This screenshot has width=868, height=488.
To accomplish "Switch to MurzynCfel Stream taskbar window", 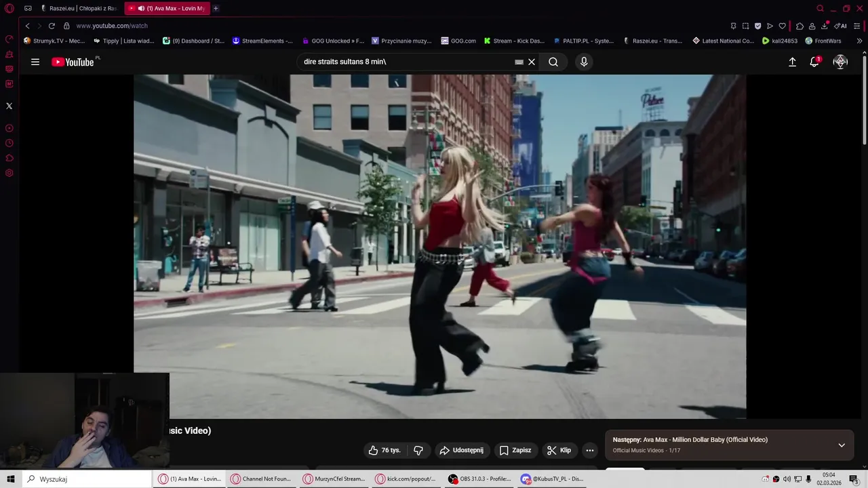I will (334, 479).
